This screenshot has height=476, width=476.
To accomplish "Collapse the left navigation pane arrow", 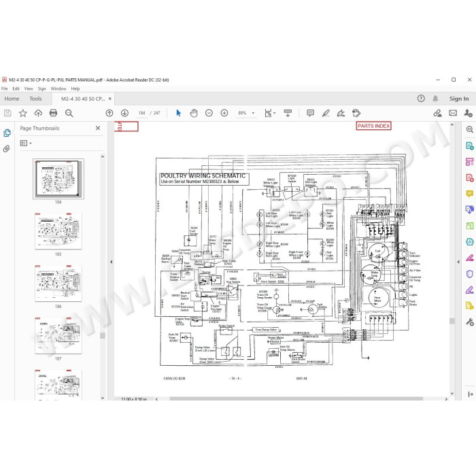I will [x=111, y=262].
